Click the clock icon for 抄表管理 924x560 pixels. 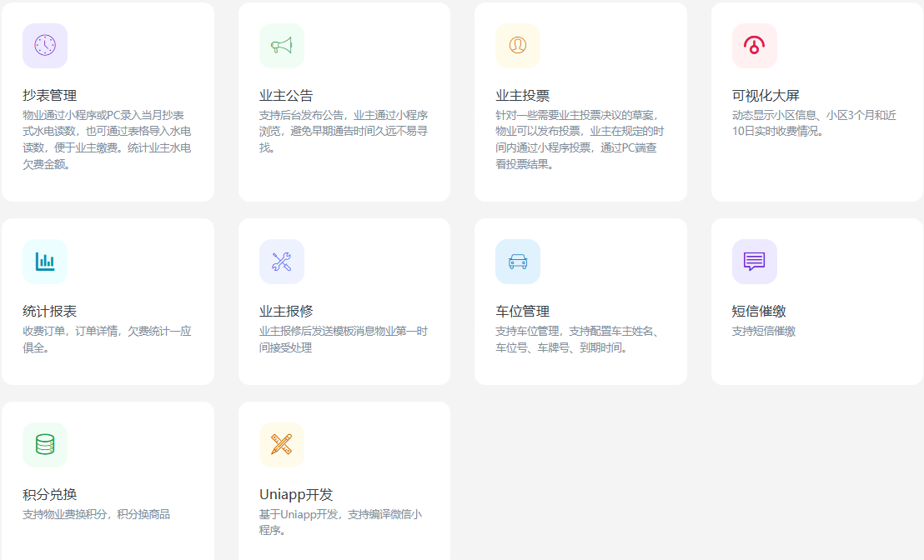pos(45,46)
